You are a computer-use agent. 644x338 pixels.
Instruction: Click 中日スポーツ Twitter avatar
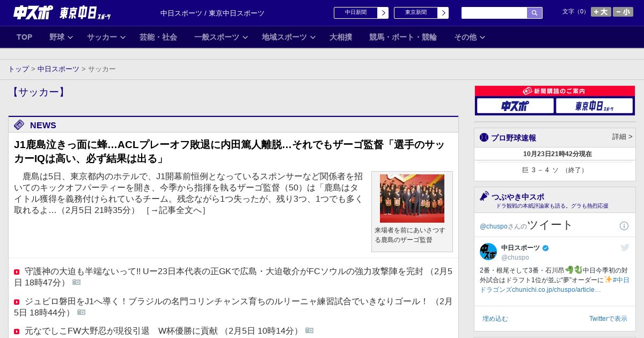pos(488,252)
